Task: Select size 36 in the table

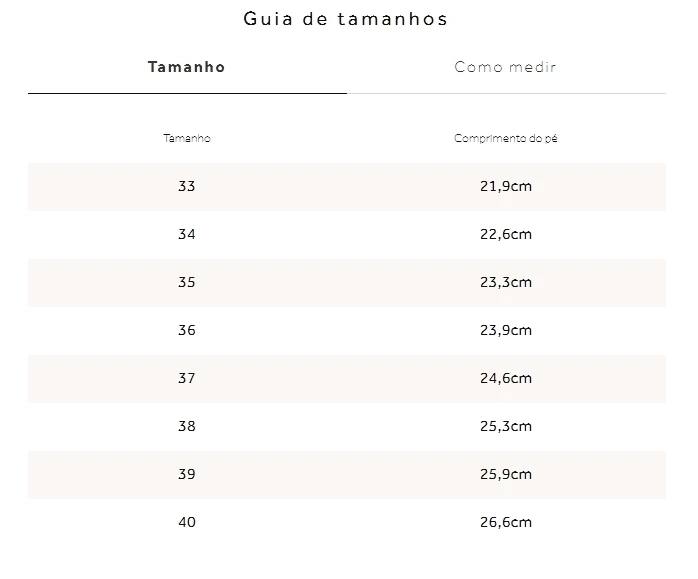Action: (x=187, y=330)
